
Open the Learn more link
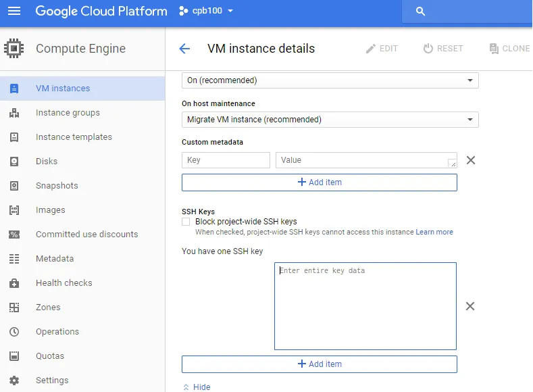tap(434, 232)
